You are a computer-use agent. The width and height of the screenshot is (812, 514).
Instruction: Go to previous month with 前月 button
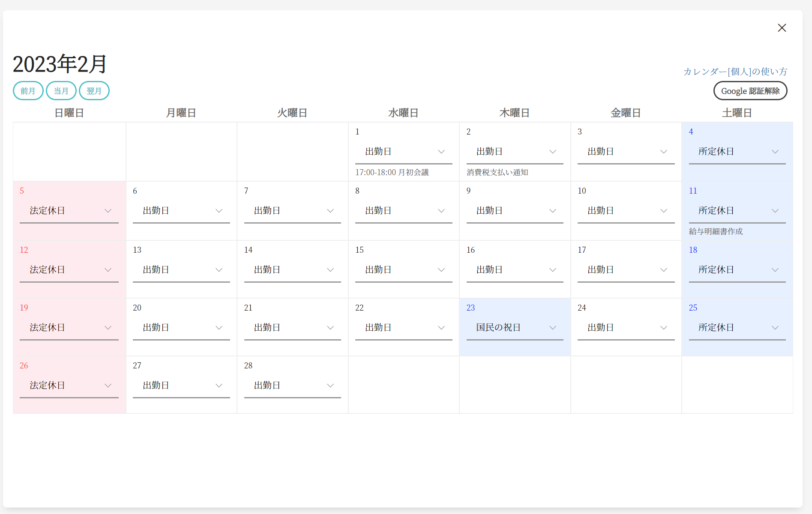pyautogui.click(x=28, y=91)
